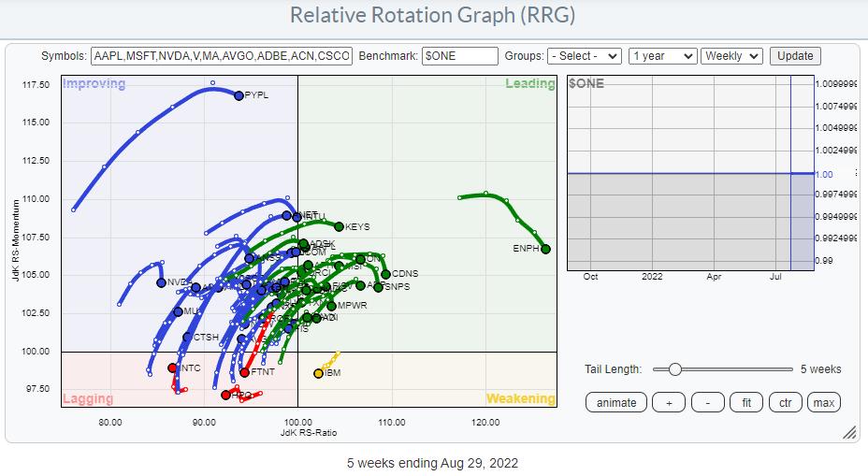Click the Tail Length slider handle
This screenshot has height=476, width=868.
pos(673,369)
